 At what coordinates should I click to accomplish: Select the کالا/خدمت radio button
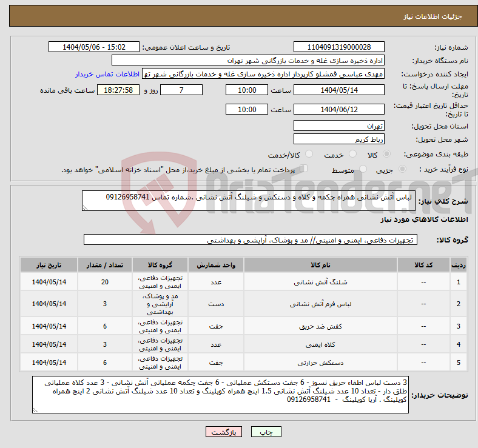pyautogui.click(x=309, y=154)
